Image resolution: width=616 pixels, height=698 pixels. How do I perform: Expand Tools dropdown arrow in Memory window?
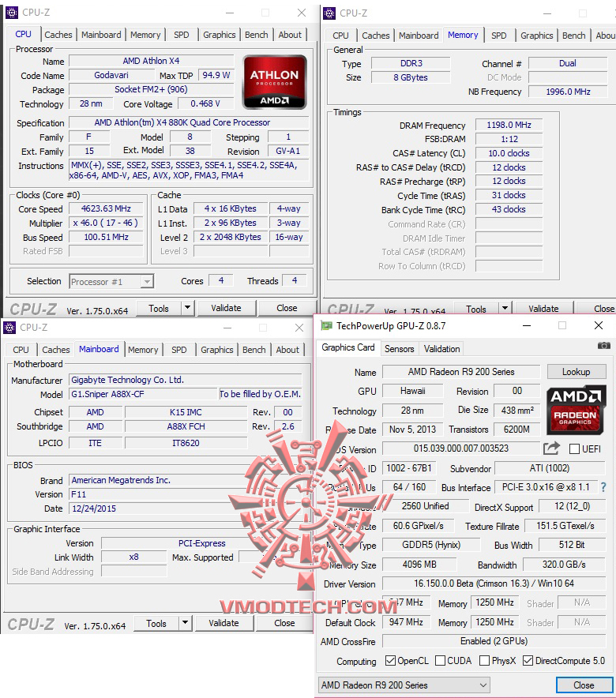point(505,308)
